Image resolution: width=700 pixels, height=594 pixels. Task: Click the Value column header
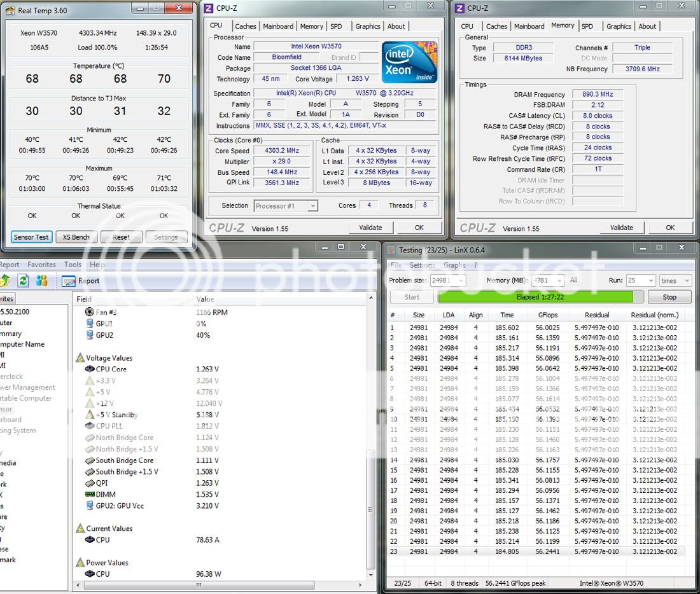coord(205,300)
